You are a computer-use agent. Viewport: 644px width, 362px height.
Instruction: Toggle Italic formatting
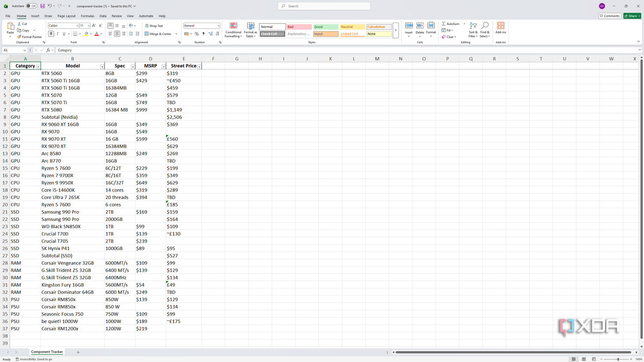click(x=57, y=34)
